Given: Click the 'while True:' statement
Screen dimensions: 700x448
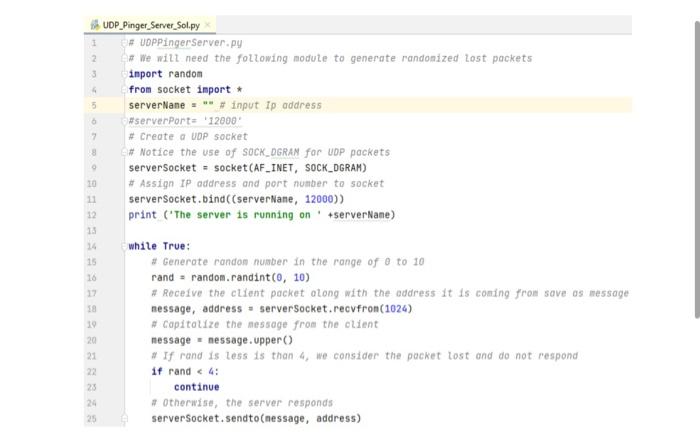Looking at the screenshot, I should (x=159, y=246).
